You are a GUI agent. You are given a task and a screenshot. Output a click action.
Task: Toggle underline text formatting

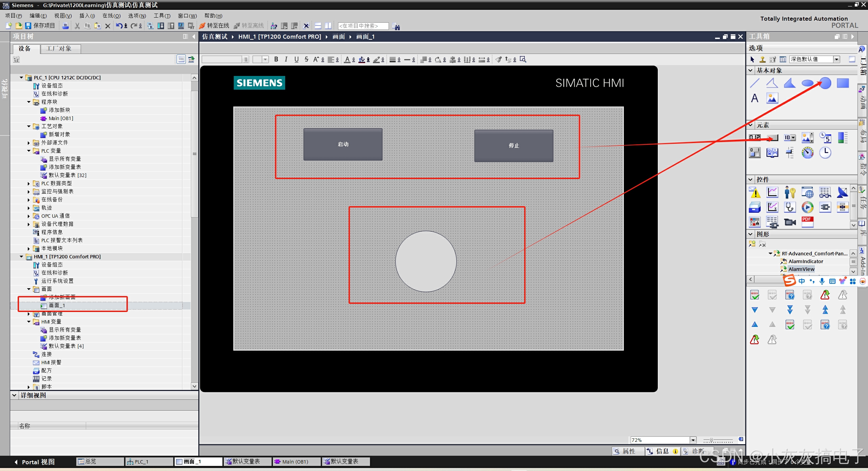[x=296, y=59]
